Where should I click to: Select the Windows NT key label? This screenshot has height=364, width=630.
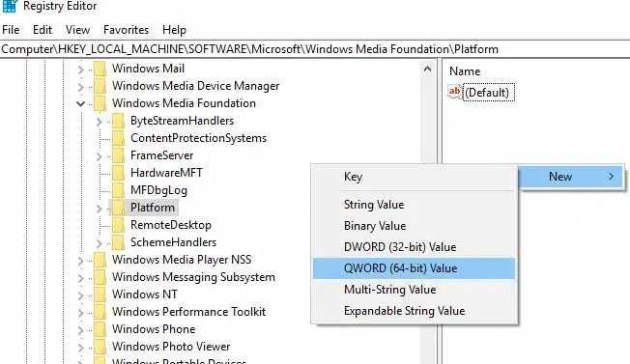click(145, 294)
